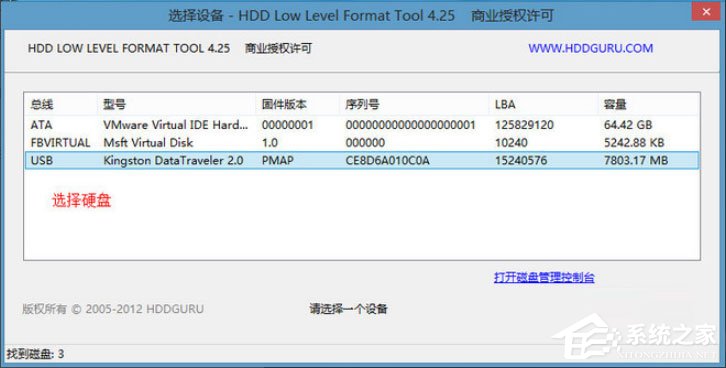Click LBA value 15240576
Image resolution: width=726 pixels, height=368 pixels.
pyautogui.click(x=521, y=161)
